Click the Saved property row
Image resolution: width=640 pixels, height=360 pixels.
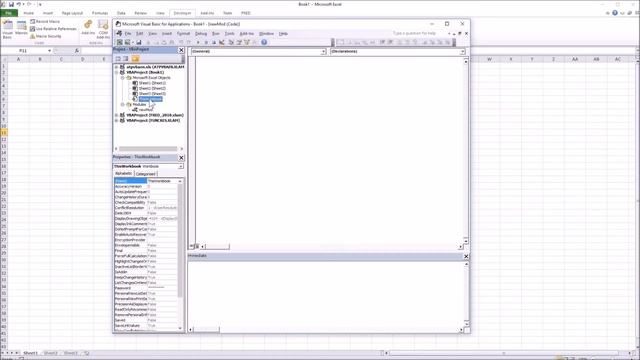pyautogui.click(x=146, y=320)
